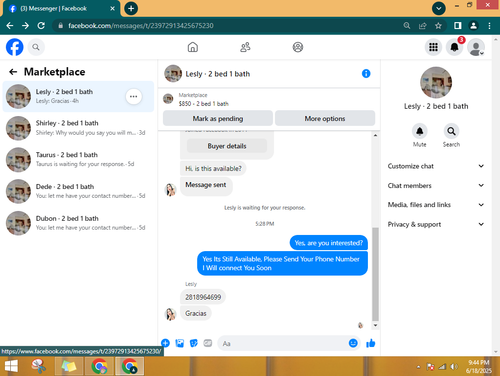Screen dimensions: 500x376
Task: Open notifications bell with badge
Action: tap(455, 47)
